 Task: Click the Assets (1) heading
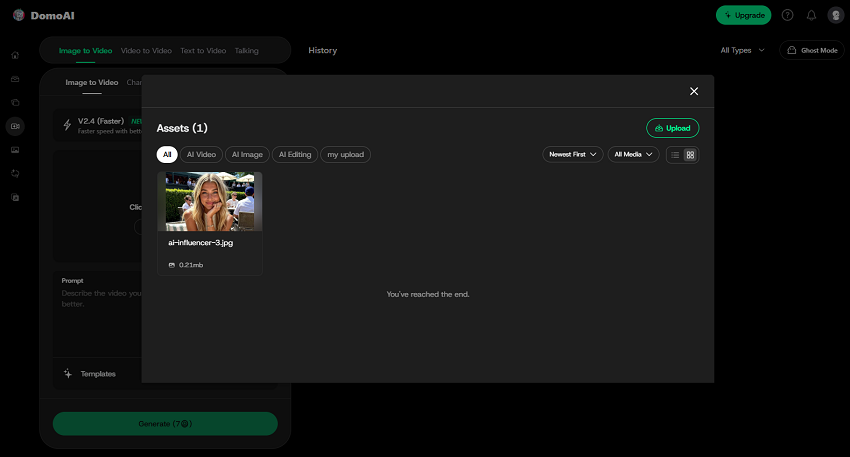(x=182, y=128)
